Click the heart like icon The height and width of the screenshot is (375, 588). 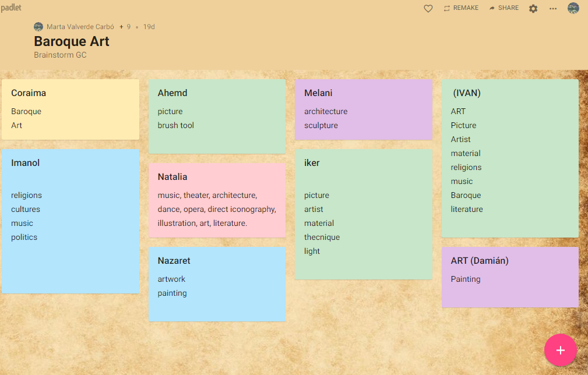(x=428, y=8)
